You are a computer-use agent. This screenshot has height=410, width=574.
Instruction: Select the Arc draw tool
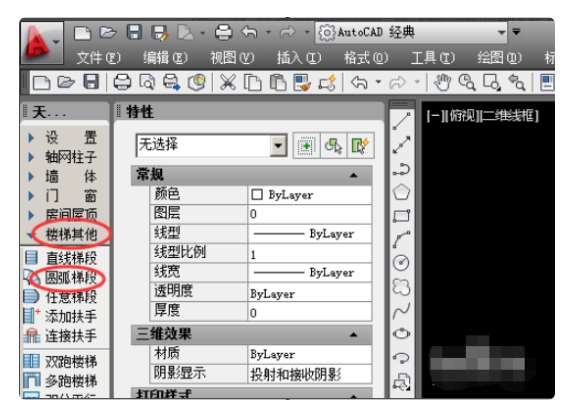[x=402, y=239]
